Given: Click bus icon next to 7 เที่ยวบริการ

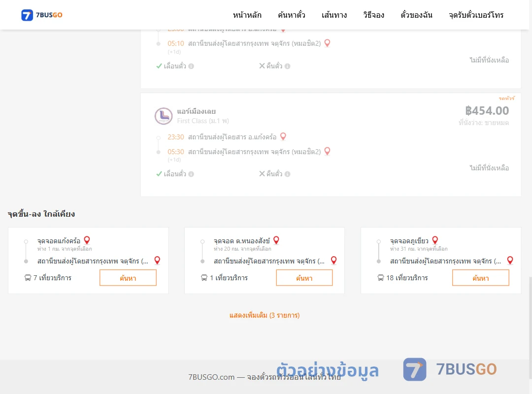Looking at the screenshot, I should [x=28, y=278].
